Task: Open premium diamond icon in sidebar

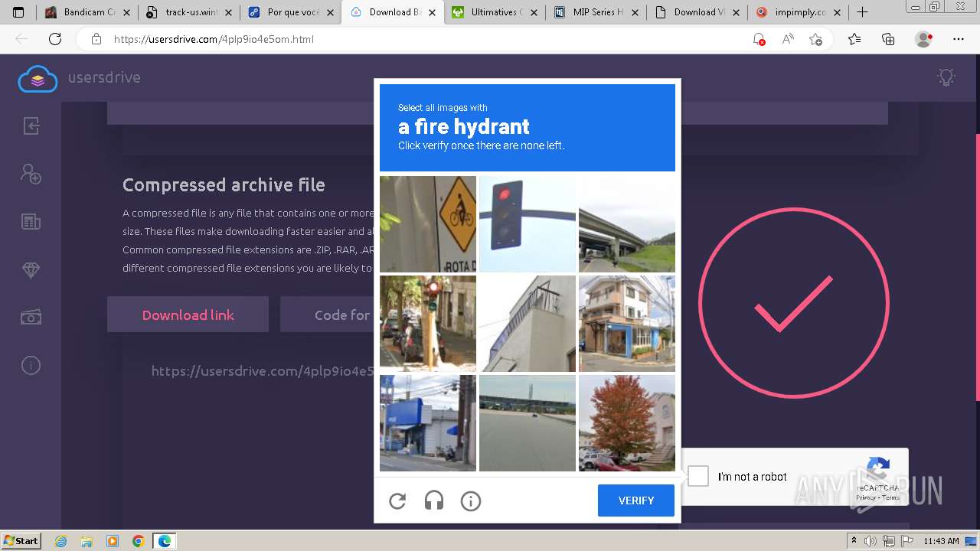Action: point(31,269)
